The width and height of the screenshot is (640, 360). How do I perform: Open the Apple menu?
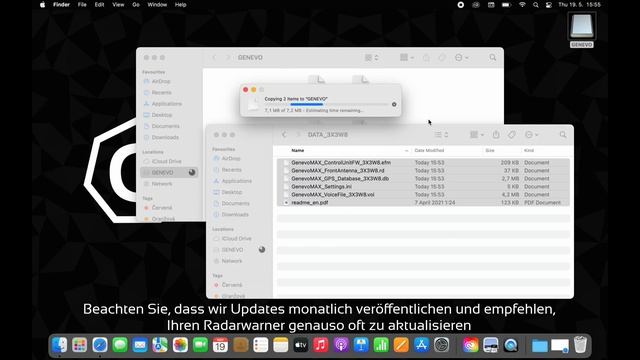(x=42, y=5)
